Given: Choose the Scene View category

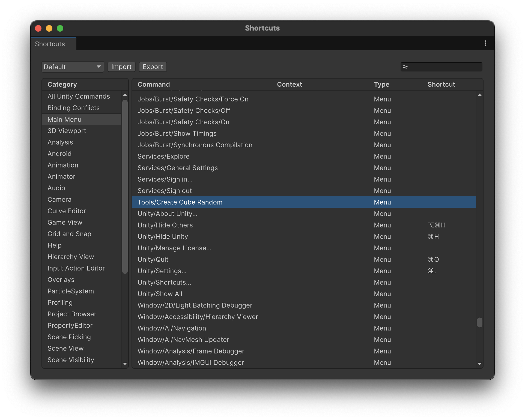Looking at the screenshot, I should [x=65, y=349].
